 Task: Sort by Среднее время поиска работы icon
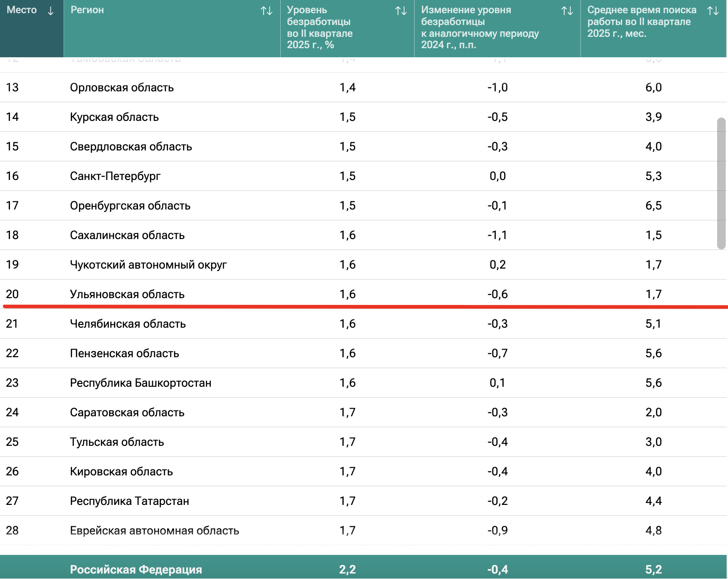[713, 11]
